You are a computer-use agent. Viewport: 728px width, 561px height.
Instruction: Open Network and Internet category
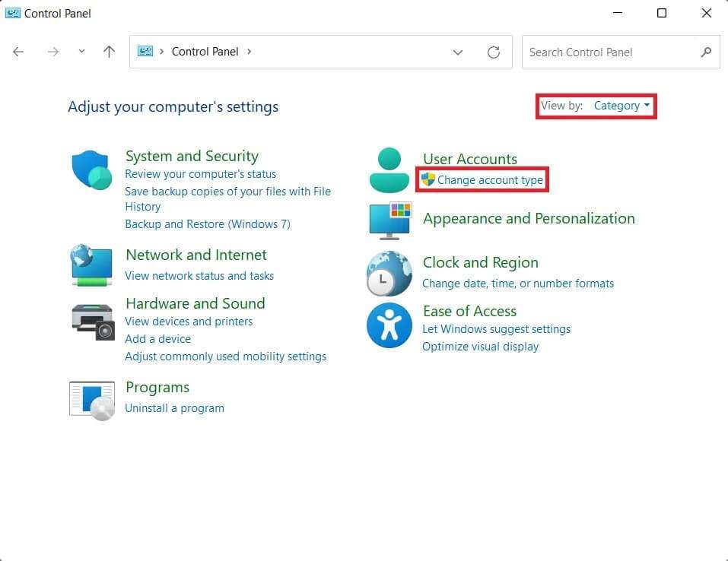(196, 255)
